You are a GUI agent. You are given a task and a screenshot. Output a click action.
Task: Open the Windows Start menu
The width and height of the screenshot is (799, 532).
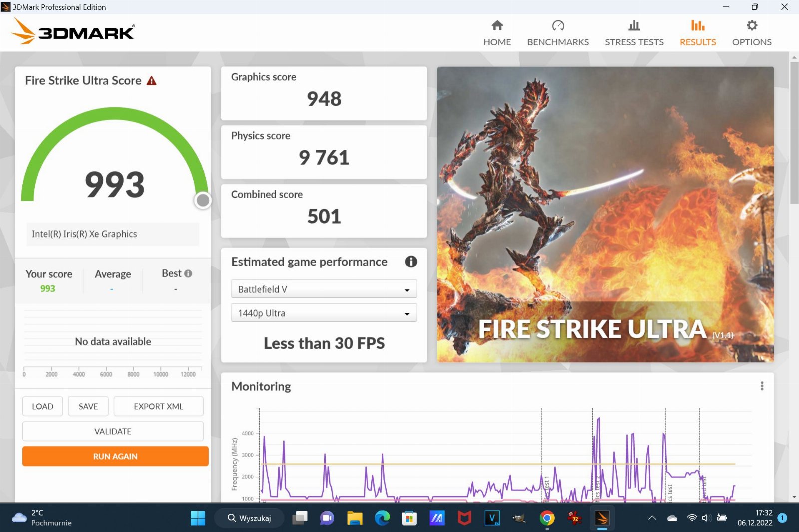[198, 518]
